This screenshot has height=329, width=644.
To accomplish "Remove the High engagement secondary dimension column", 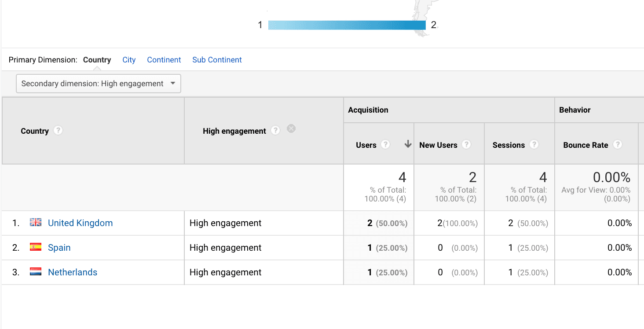I will pos(291,128).
